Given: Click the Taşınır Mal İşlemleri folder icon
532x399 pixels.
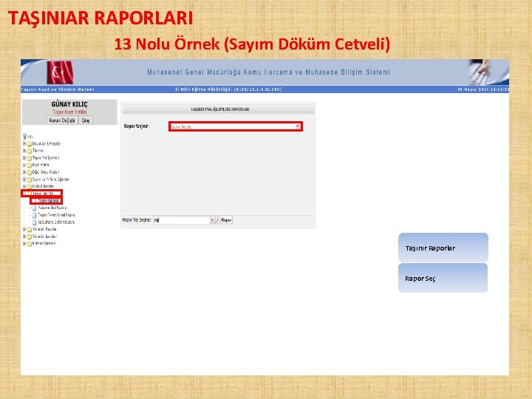Looking at the screenshot, I should pyautogui.click(x=30, y=158).
